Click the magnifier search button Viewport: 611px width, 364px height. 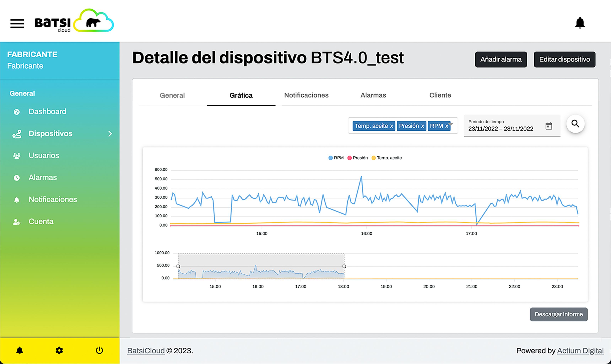pyautogui.click(x=575, y=124)
